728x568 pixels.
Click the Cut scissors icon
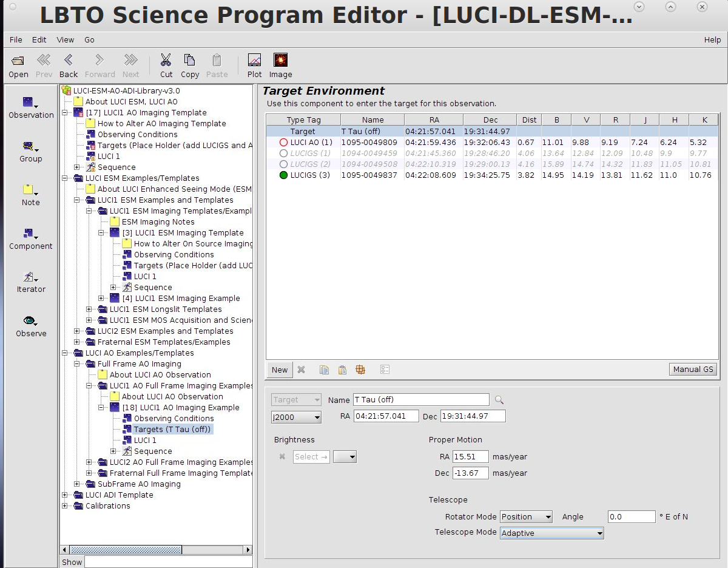pyautogui.click(x=166, y=60)
